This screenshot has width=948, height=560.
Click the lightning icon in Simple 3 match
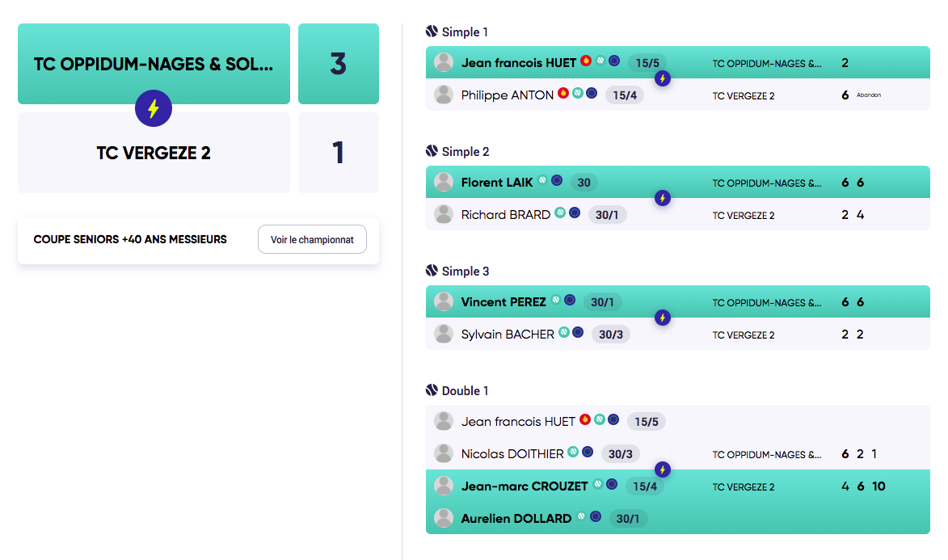(663, 318)
